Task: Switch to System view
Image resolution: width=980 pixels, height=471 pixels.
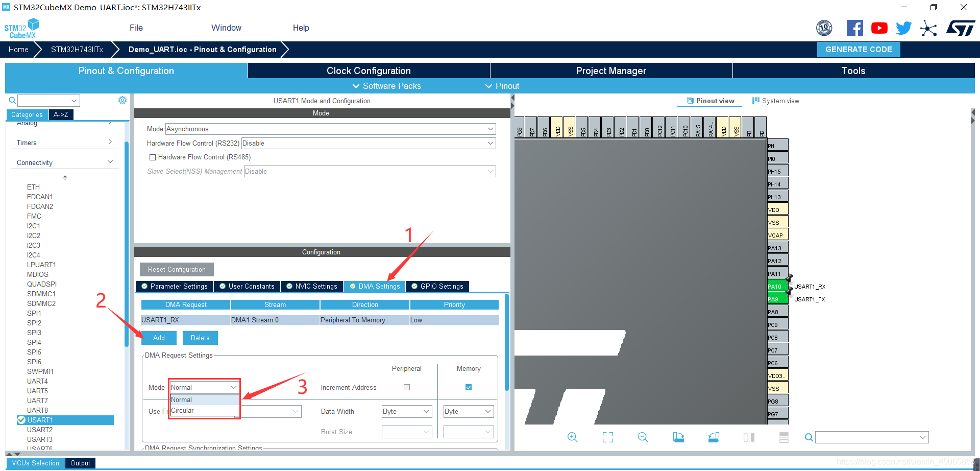Action: [x=776, y=101]
